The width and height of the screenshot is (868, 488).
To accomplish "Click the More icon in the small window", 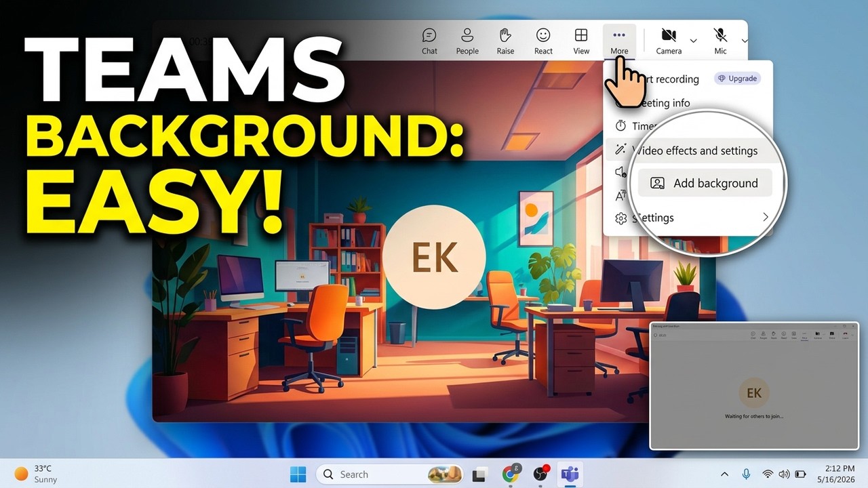I will [x=804, y=335].
